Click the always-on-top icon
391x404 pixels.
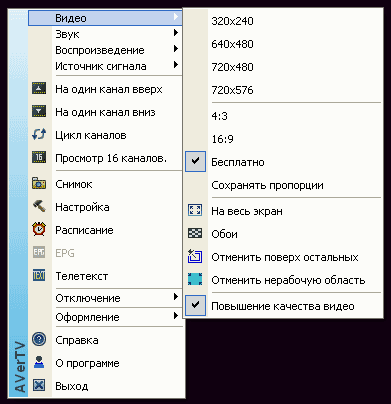195,256
